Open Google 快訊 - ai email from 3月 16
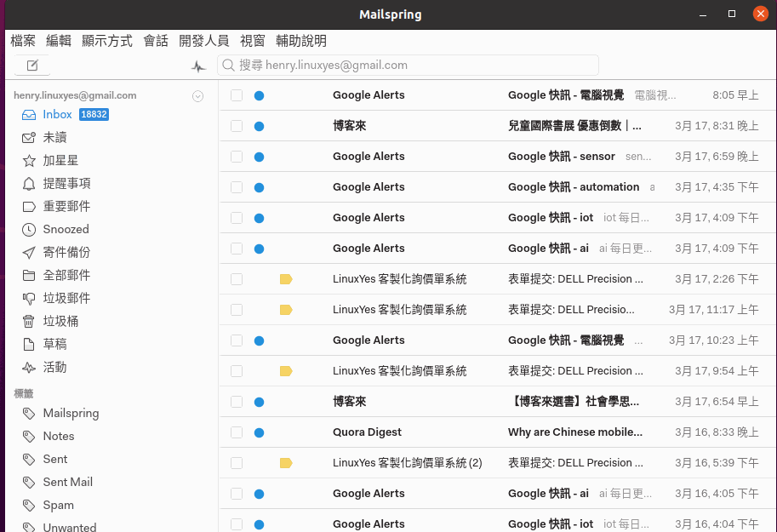This screenshot has height=532, width=777. 498,494
